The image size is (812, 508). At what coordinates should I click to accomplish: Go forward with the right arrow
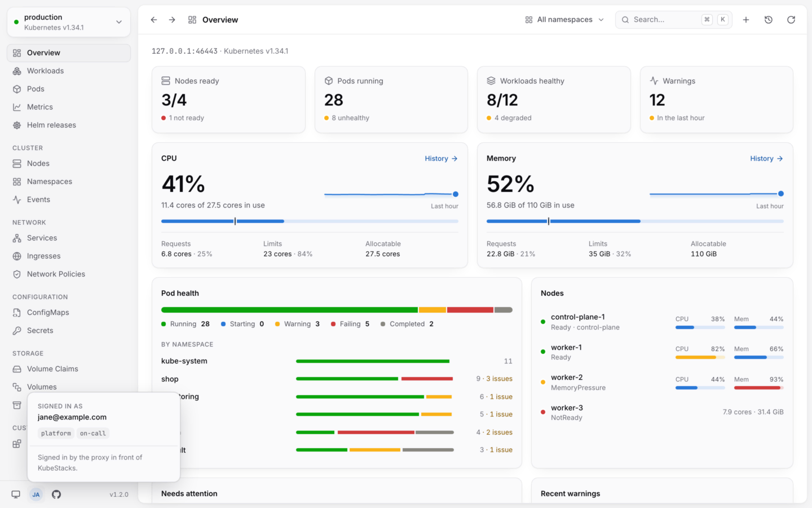[x=172, y=20]
